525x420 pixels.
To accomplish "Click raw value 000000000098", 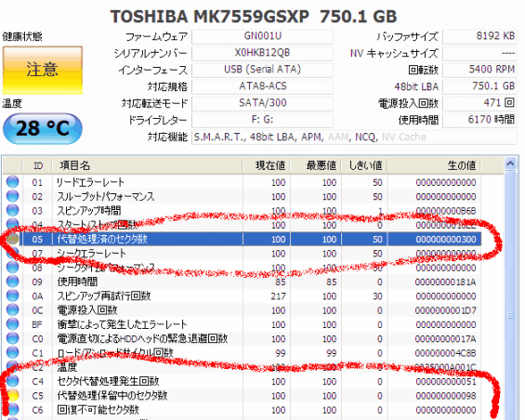I will click(x=446, y=396).
